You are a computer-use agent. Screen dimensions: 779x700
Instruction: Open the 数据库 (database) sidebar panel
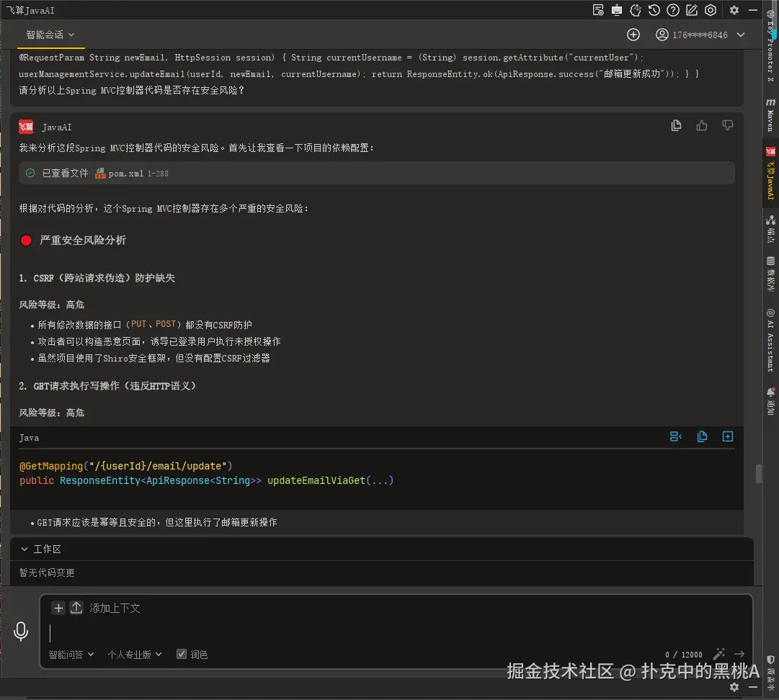770,274
